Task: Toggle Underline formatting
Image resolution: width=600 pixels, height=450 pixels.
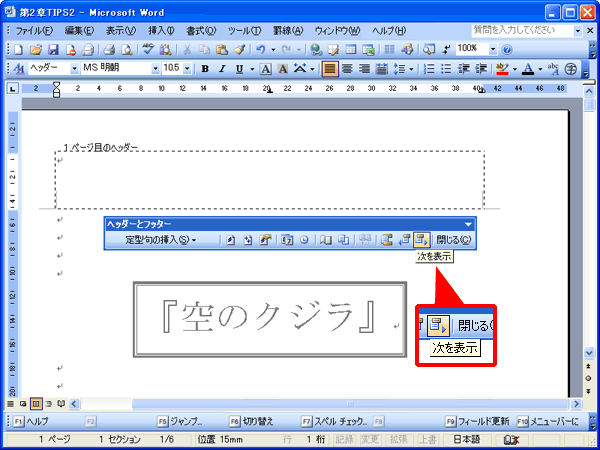Action: coord(240,69)
